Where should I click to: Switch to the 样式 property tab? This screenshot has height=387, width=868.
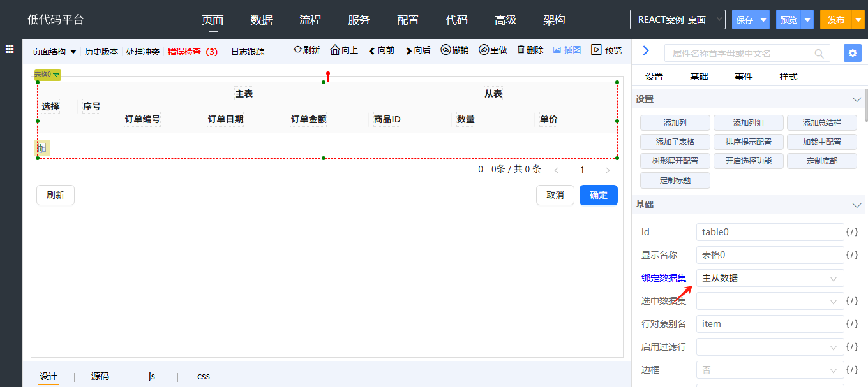click(788, 77)
